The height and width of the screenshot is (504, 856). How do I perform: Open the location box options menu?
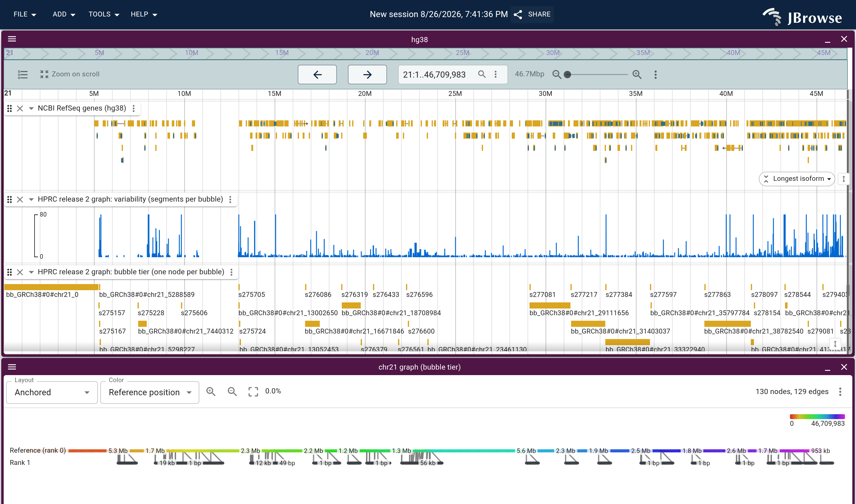pos(496,74)
